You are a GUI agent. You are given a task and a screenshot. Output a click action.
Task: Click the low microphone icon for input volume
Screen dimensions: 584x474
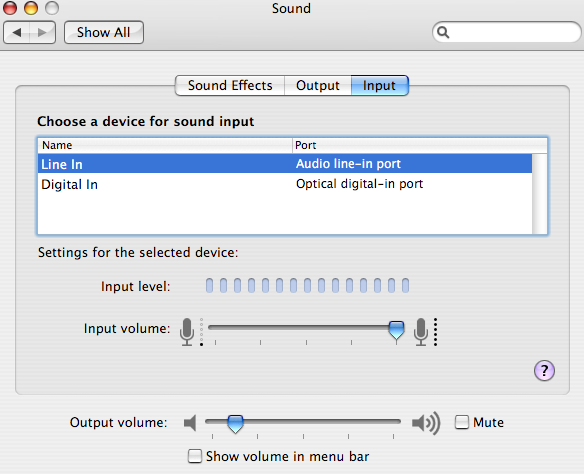(187, 332)
